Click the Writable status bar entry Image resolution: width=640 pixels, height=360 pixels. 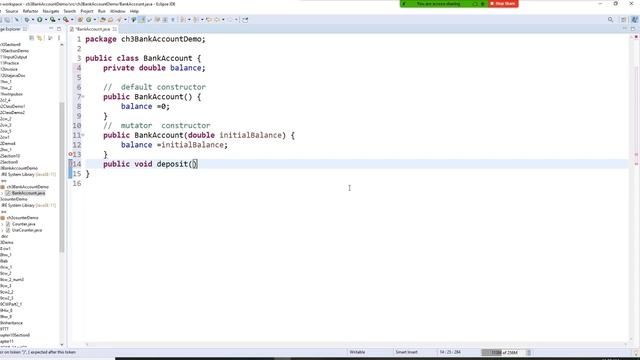tap(358, 352)
